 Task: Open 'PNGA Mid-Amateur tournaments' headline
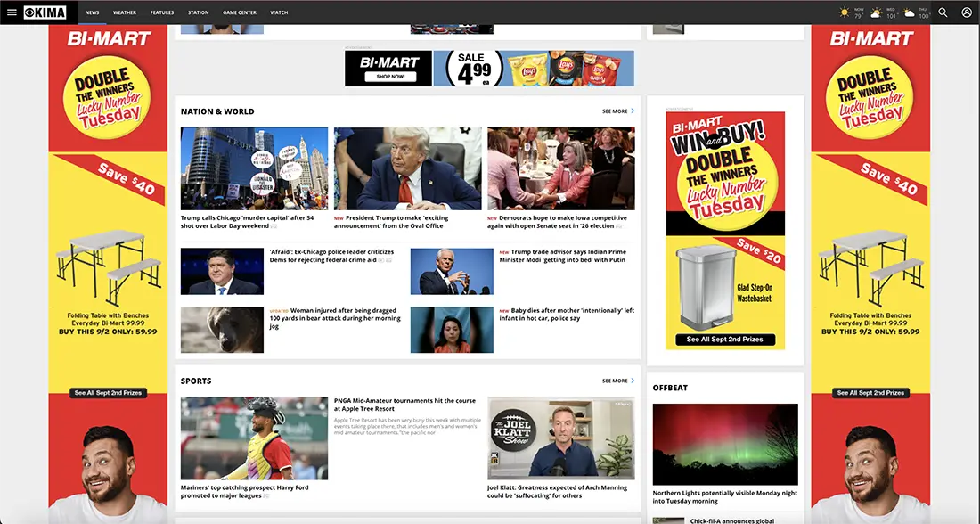pos(404,405)
